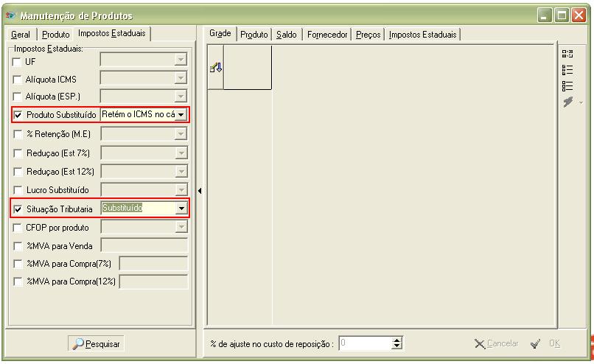594x364 pixels.
Task: Open the lightning bolt dropdown arrow
Action: (581, 102)
